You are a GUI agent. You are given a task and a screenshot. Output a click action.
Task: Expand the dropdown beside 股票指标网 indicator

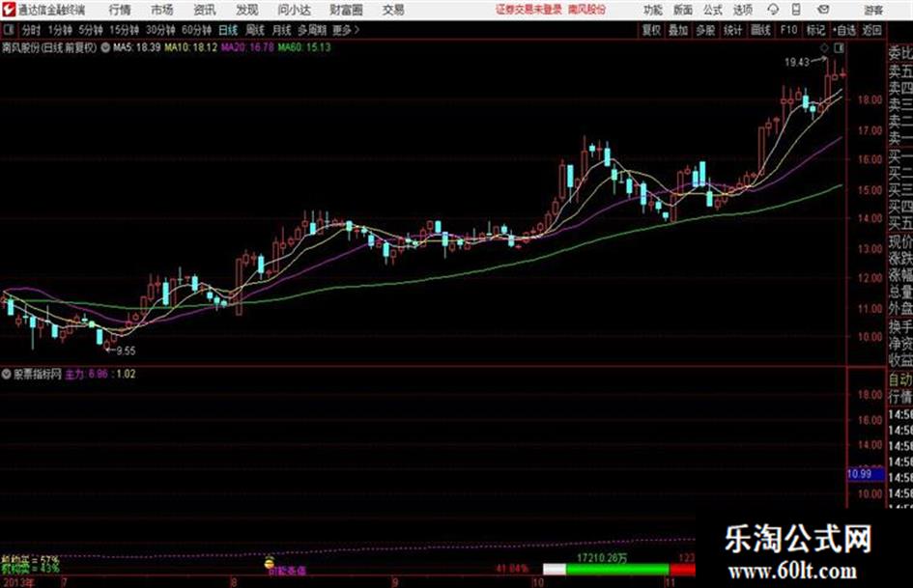coord(7,375)
